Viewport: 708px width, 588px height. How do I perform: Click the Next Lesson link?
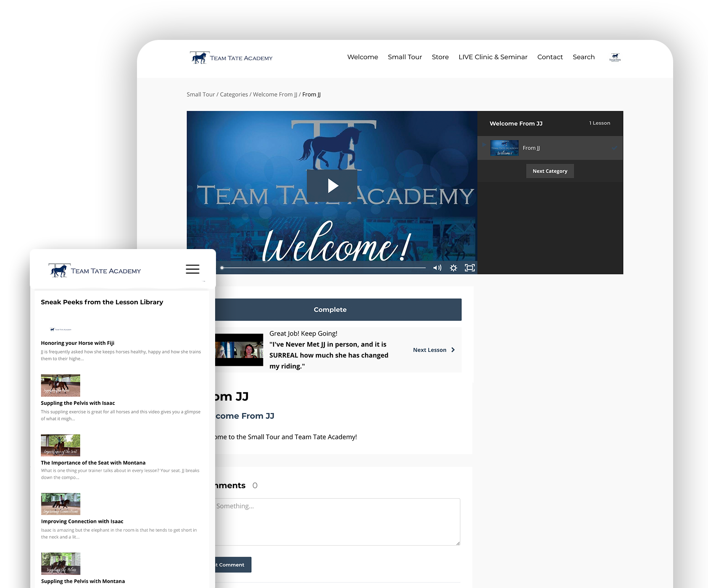(x=429, y=350)
